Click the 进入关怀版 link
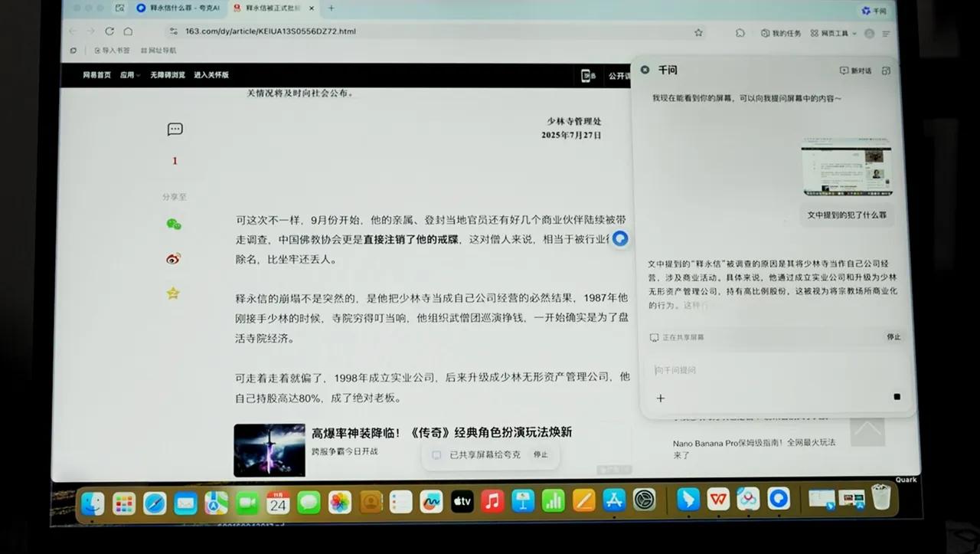This screenshot has height=554, width=980. 211,75
